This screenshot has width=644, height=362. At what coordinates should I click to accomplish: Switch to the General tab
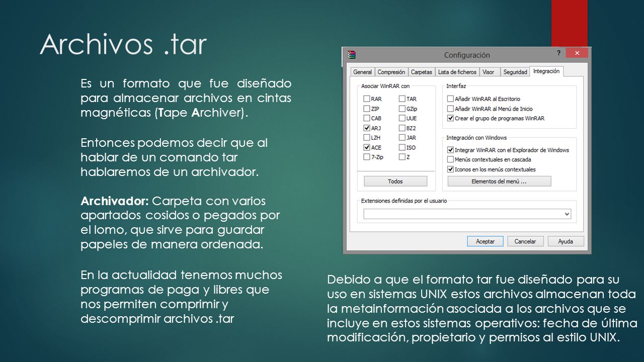(362, 72)
